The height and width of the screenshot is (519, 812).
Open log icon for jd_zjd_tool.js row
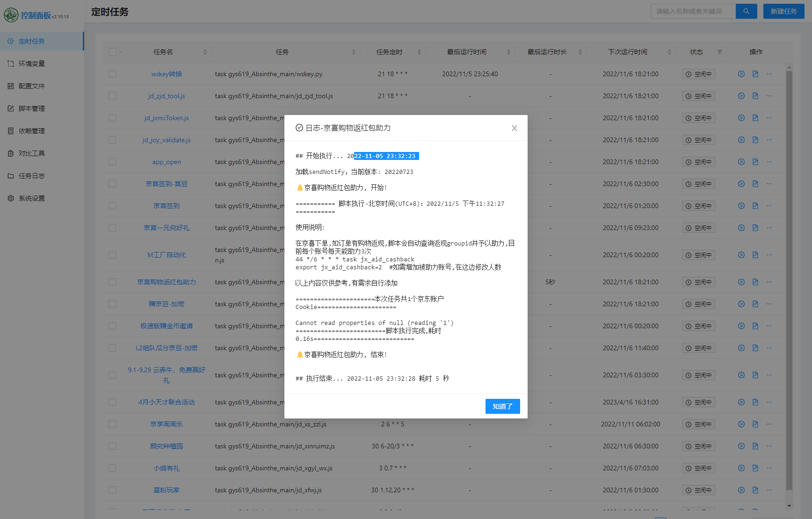pos(755,96)
